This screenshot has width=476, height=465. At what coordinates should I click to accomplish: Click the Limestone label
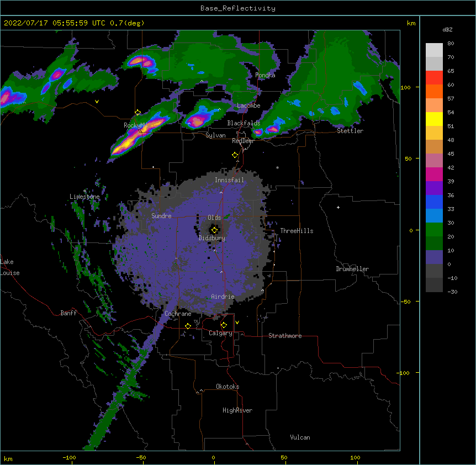(84, 197)
